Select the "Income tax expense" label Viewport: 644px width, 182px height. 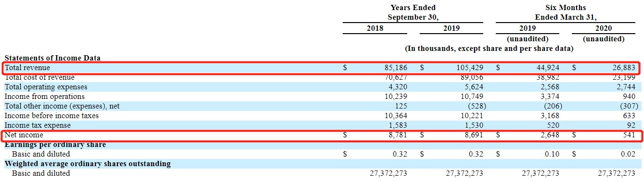pos(38,125)
